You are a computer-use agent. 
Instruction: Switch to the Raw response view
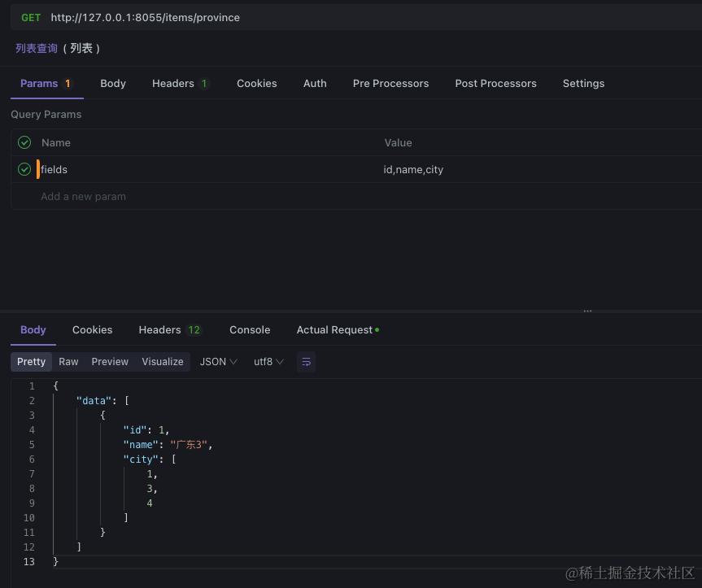pyautogui.click(x=68, y=362)
